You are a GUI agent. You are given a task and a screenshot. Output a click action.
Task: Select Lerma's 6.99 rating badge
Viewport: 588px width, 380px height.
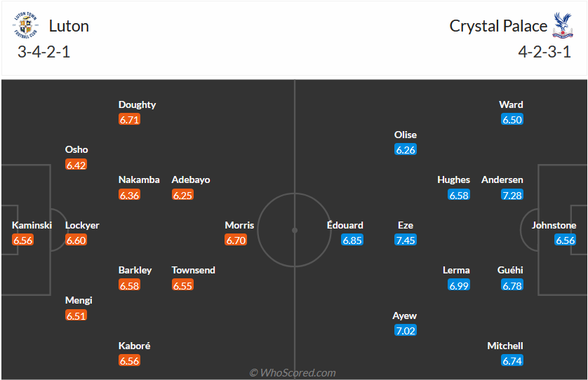(x=459, y=285)
